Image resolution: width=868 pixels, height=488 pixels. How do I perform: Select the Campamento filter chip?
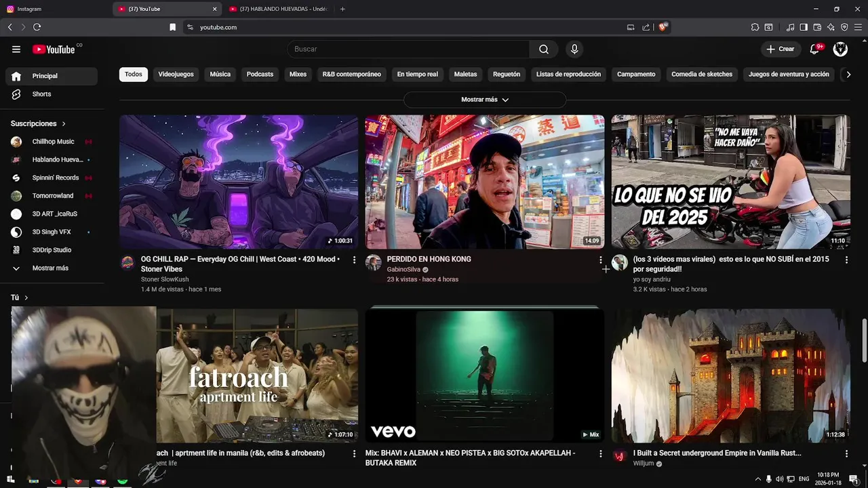(x=636, y=75)
